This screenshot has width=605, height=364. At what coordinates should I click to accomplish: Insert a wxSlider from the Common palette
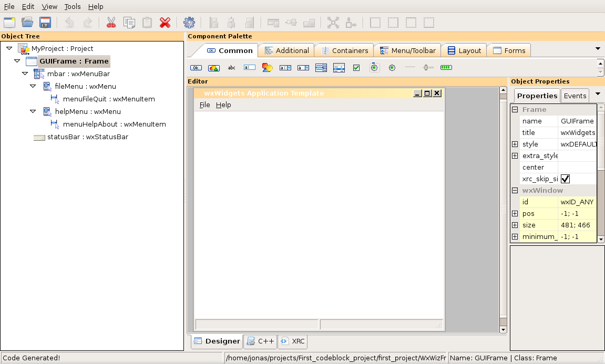pyautogui.click(x=427, y=67)
